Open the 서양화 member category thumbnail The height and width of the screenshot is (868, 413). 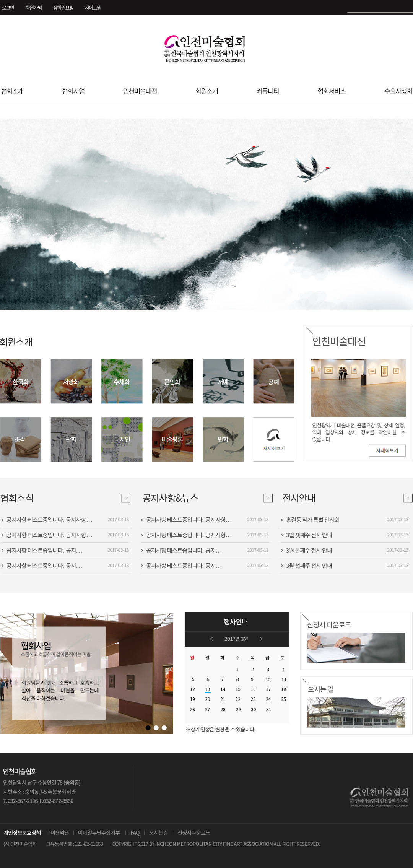click(71, 381)
